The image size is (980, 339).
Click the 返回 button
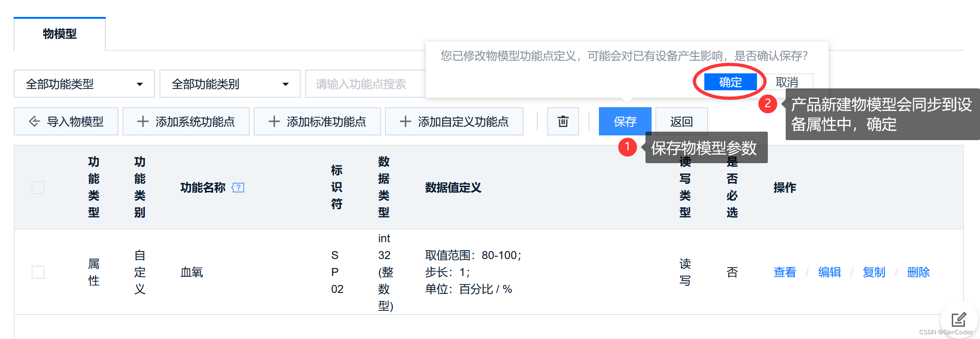(681, 121)
